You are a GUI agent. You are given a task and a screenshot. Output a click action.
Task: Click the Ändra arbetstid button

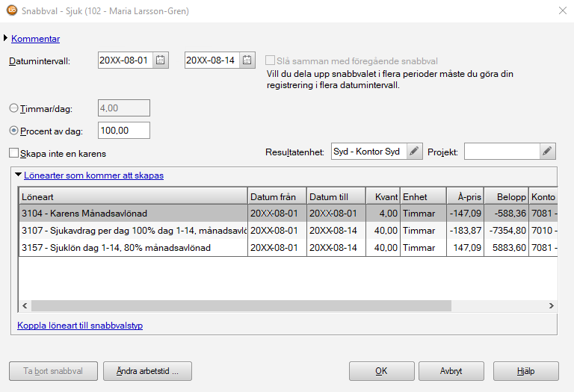click(147, 371)
